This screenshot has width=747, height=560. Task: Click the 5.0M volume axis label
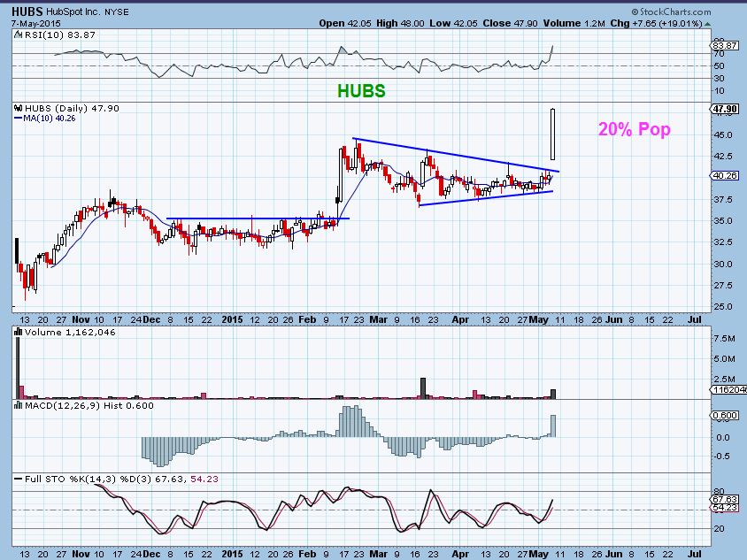coord(724,359)
